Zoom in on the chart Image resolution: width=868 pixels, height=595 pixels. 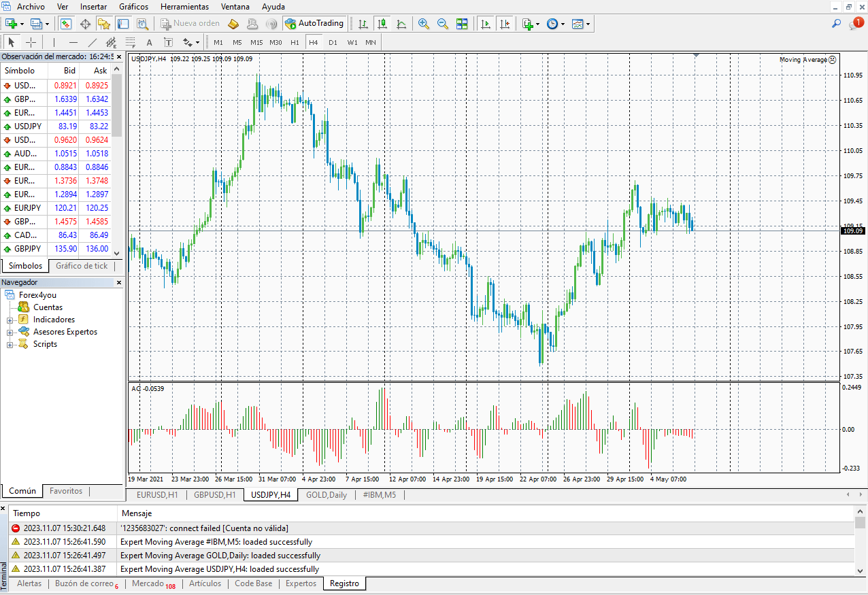point(424,24)
